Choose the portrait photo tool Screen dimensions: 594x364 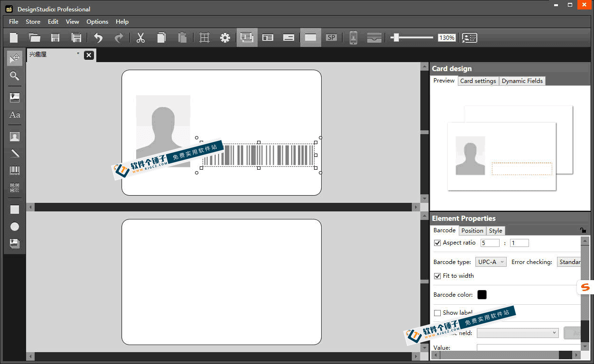pos(15,136)
